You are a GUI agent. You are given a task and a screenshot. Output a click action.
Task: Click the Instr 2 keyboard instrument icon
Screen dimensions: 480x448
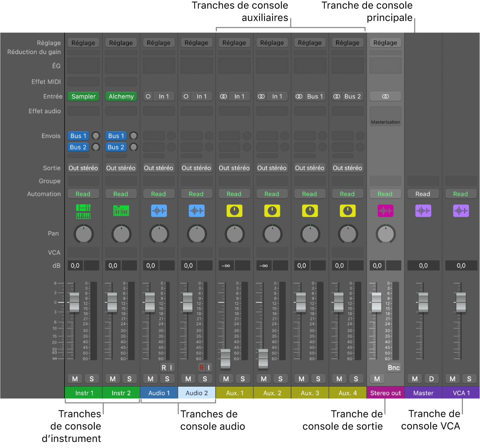pos(121,211)
